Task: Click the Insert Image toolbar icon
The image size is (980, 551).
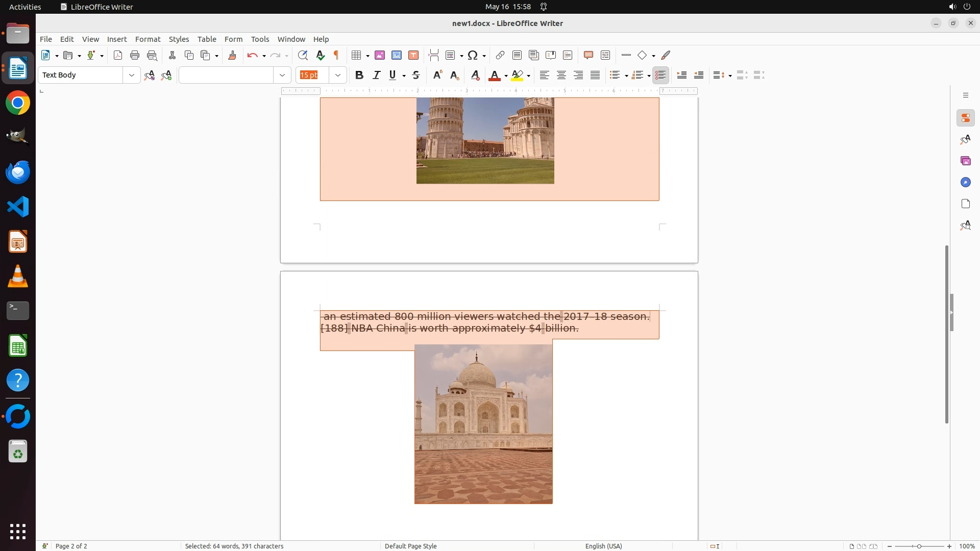Action: (379, 55)
